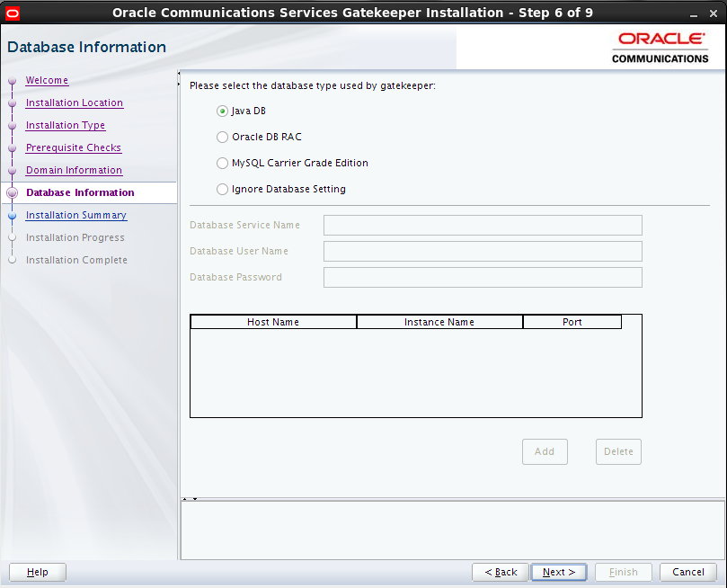Image resolution: width=727 pixels, height=588 pixels.
Task: Click the Domain Information step bullet icon
Action: coord(13,171)
